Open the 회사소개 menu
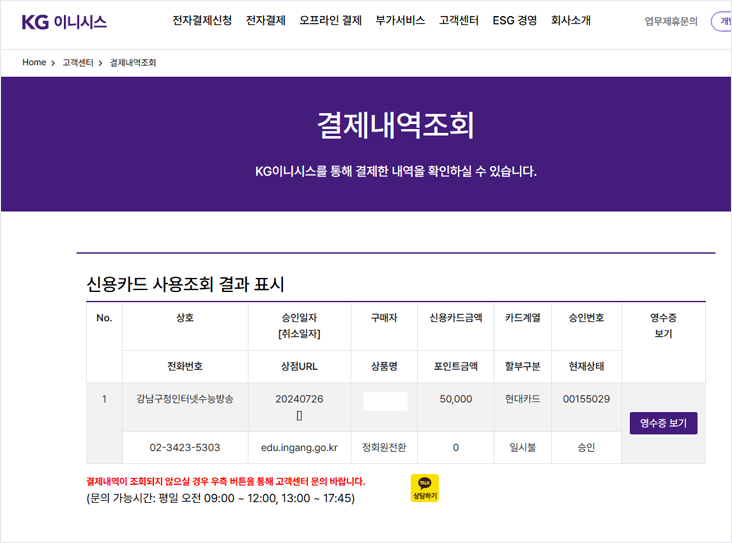732x543 pixels. [570, 21]
